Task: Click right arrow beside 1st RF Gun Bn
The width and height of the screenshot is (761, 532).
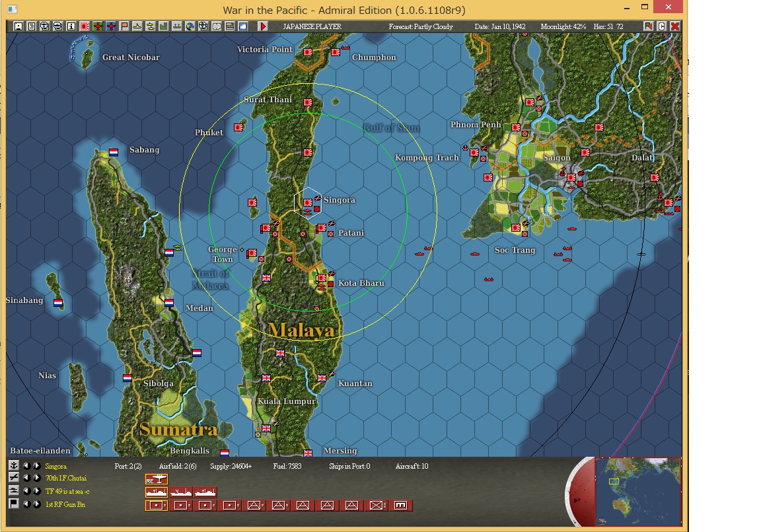Action: point(36,504)
